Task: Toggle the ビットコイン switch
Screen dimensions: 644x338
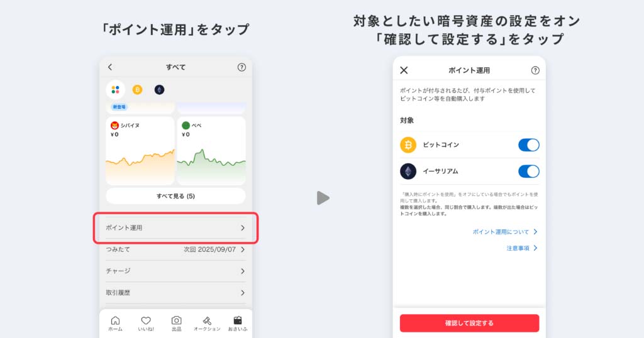Action: (528, 144)
